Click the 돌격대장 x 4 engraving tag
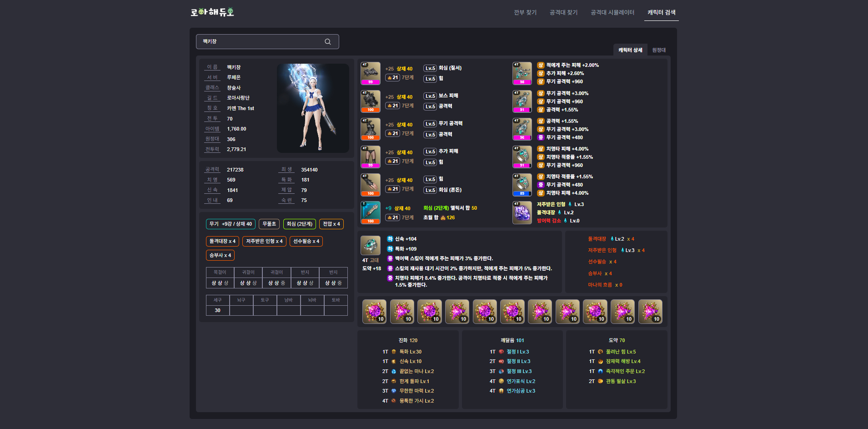868x429 pixels. point(222,241)
